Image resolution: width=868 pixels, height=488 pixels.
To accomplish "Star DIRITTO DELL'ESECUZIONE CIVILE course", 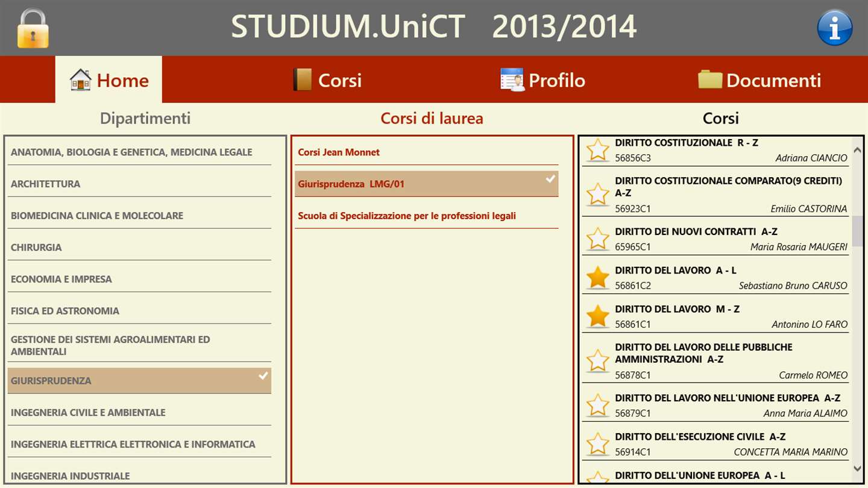I will coord(598,444).
